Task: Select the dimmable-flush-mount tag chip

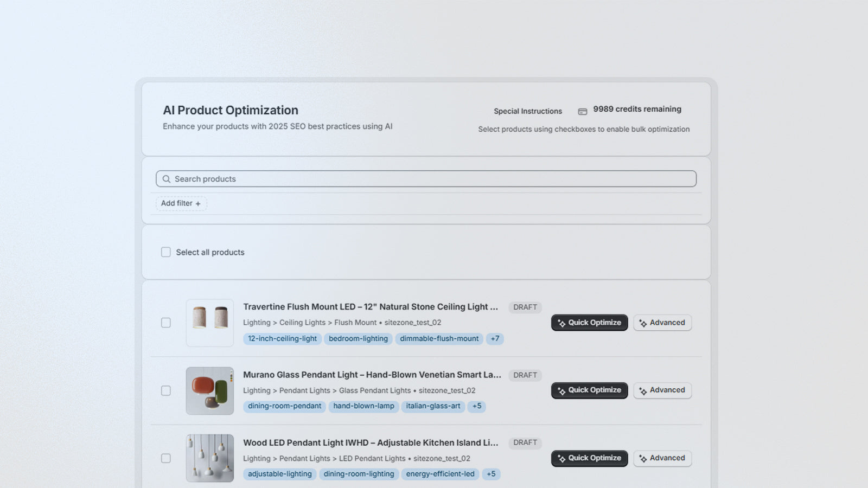Action: click(x=439, y=338)
